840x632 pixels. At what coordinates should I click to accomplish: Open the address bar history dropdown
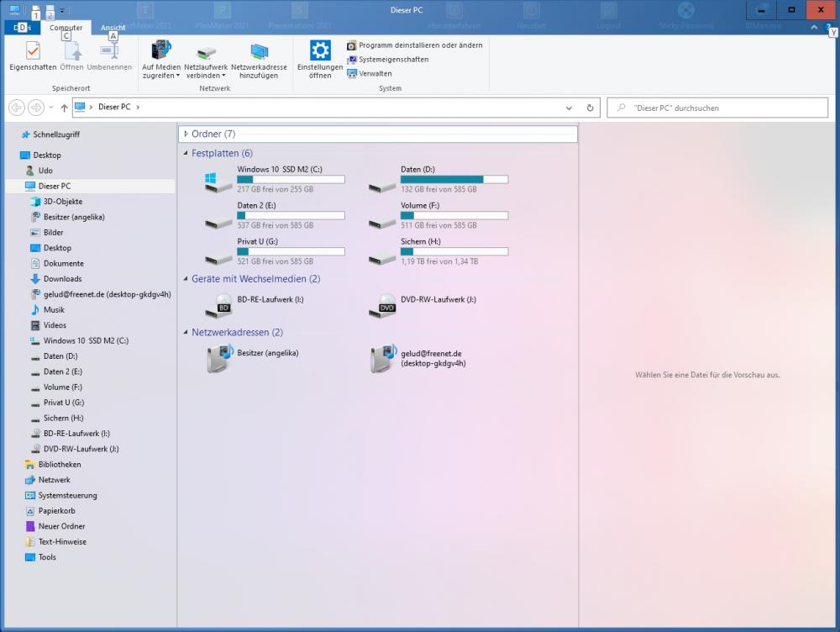point(570,108)
